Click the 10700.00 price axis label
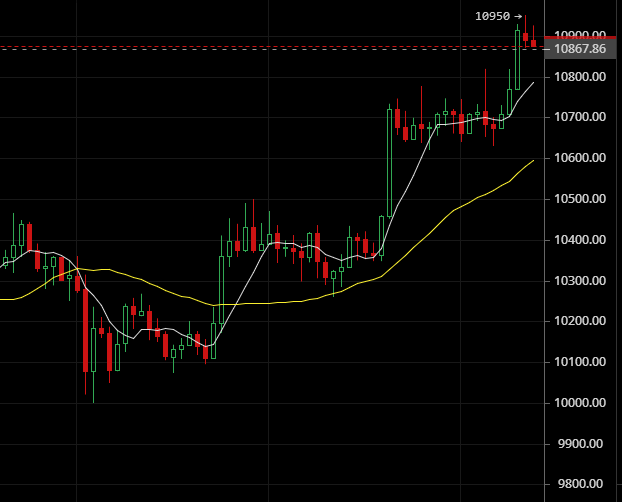The width and height of the screenshot is (622, 502). (x=580, y=117)
